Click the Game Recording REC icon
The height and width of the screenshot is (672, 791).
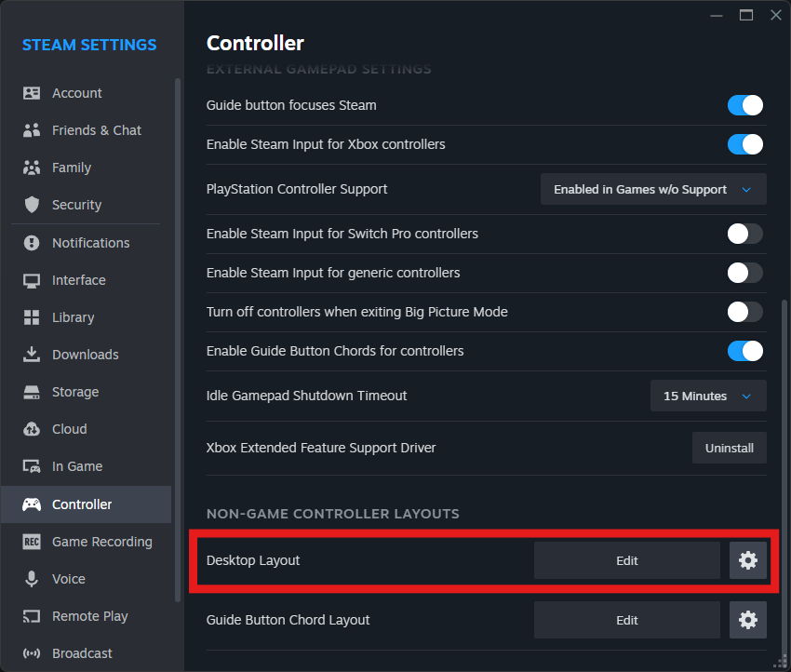tap(32, 542)
